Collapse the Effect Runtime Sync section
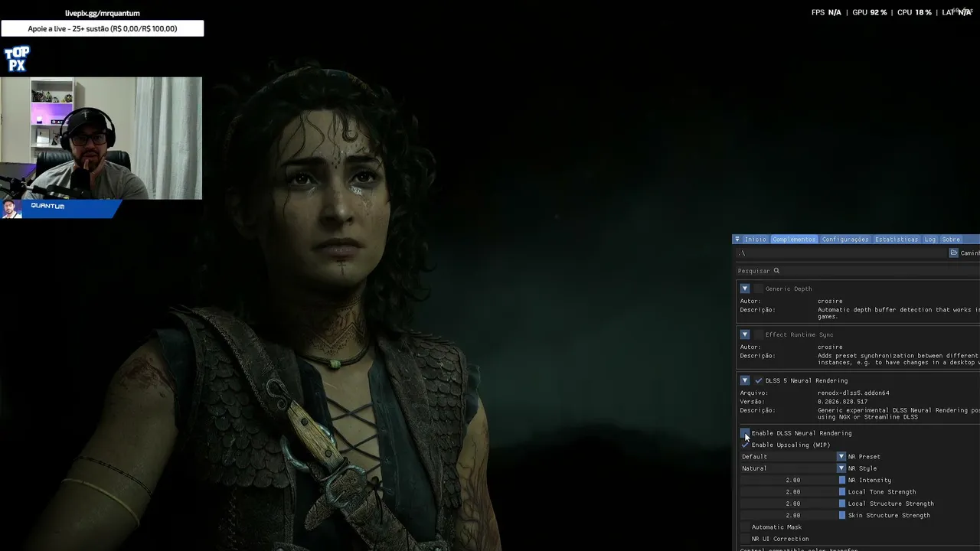Image resolution: width=980 pixels, height=551 pixels. (744, 334)
